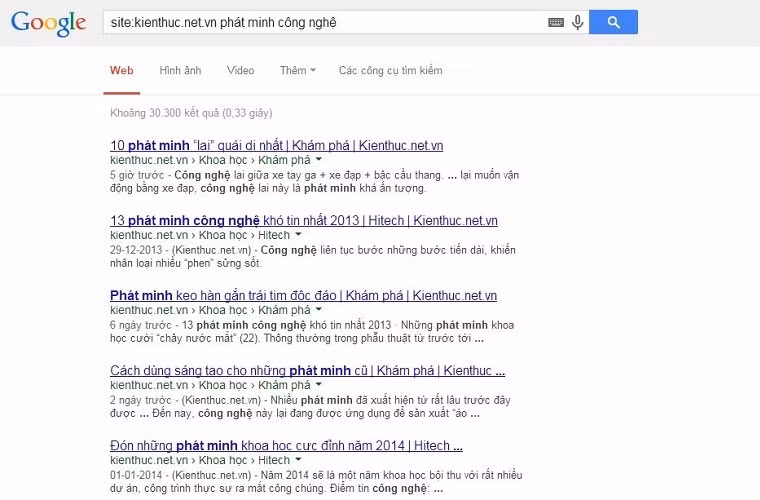Viewport: 760px width, 500px height.
Task: Expand the Thêm dropdown menu
Action: pos(298,70)
